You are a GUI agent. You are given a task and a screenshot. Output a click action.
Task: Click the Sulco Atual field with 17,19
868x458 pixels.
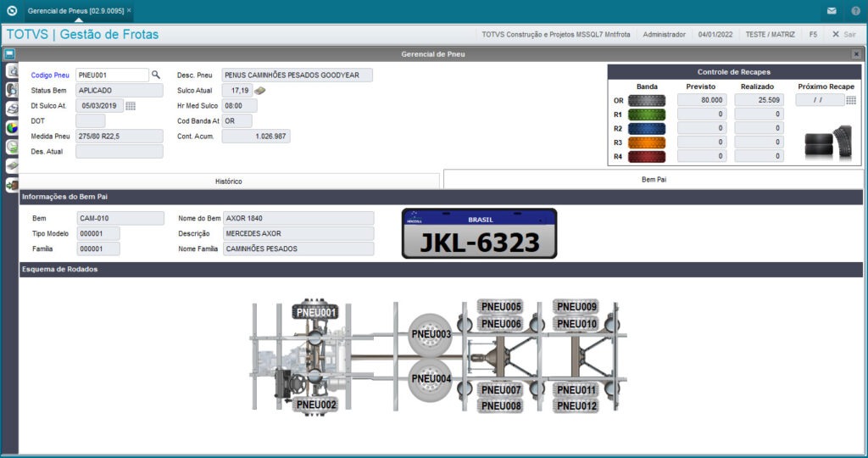pos(237,90)
